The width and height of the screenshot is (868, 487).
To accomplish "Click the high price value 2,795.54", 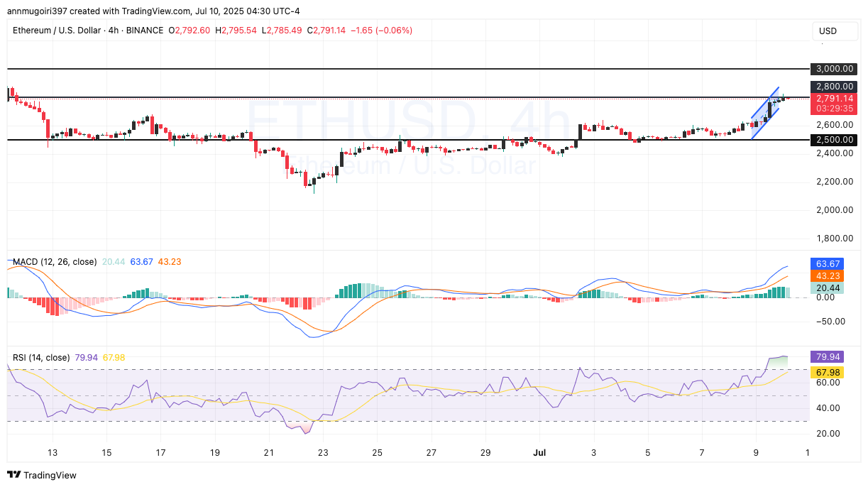I will (x=238, y=31).
